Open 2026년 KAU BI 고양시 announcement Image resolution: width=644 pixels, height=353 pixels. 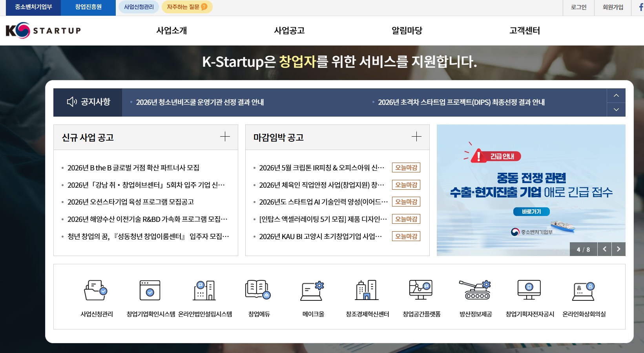(x=321, y=236)
